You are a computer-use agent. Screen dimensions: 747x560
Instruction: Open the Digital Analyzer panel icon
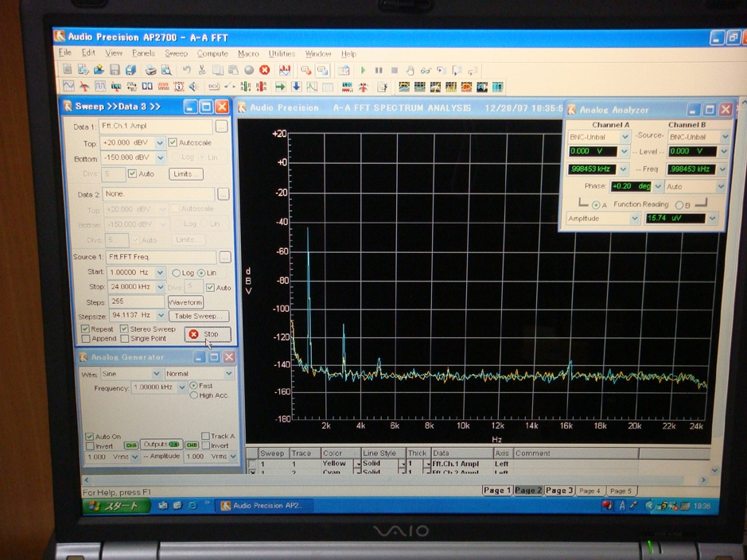click(116, 86)
